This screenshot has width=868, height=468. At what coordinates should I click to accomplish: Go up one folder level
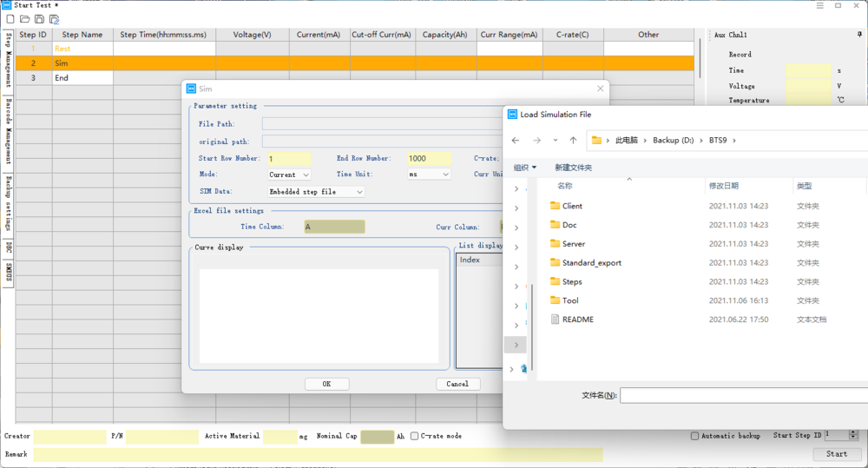pos(573,140)
